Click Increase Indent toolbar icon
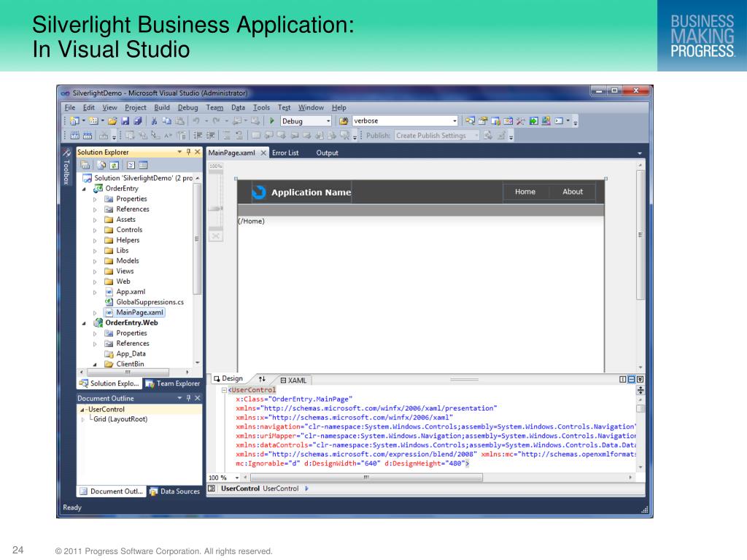The width and height of the screenshot is (747, 560). 211,136
